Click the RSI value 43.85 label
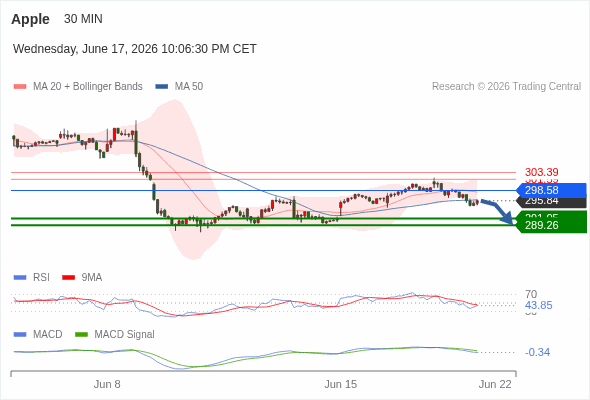 [538, 305]
